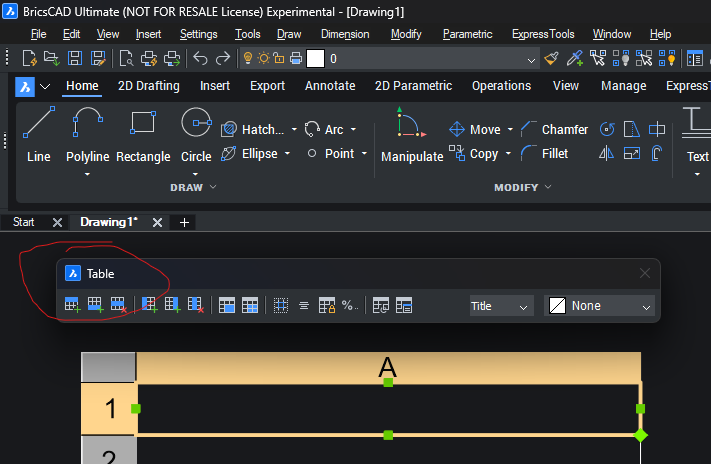
Task: Open the Parametric menu
Action: [x=468, y=34]
